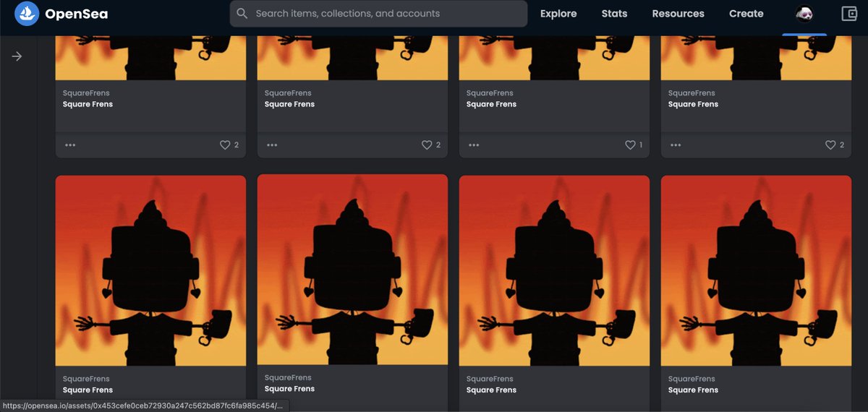
Task: Click SquareFrens collection link on second top-row card
Action: coord(288,93)
